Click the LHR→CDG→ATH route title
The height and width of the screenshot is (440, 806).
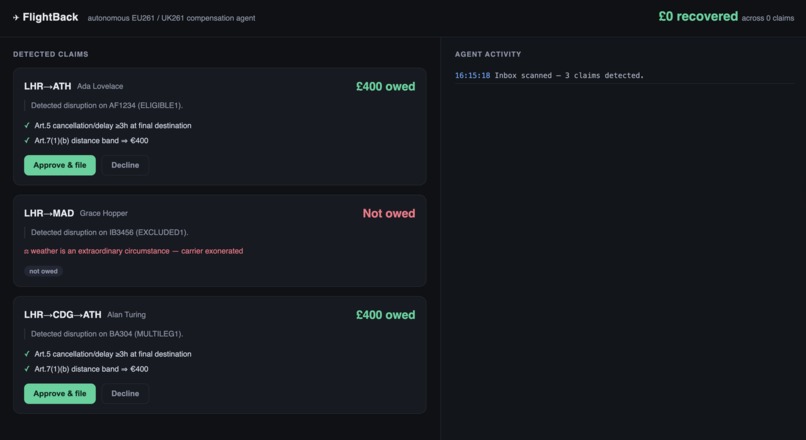tap(63, 315)
